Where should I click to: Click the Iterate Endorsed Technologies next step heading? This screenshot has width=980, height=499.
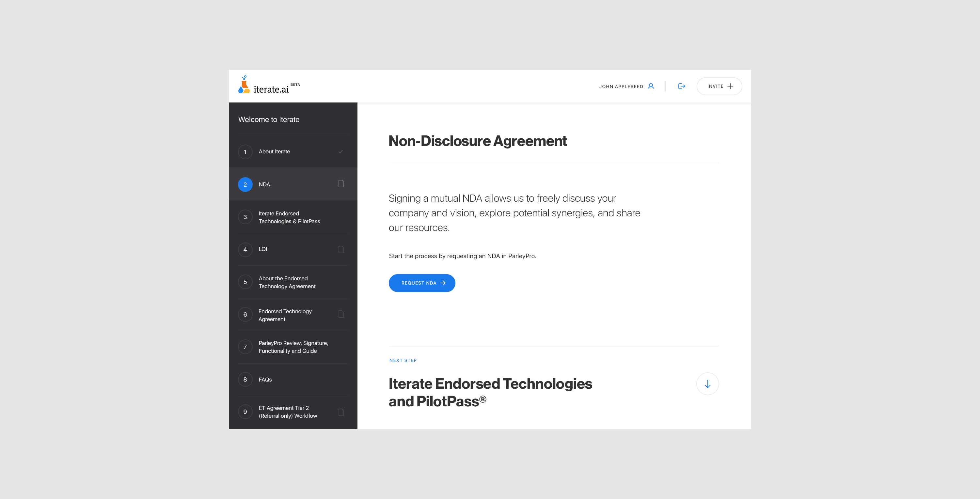pos(490,392)
